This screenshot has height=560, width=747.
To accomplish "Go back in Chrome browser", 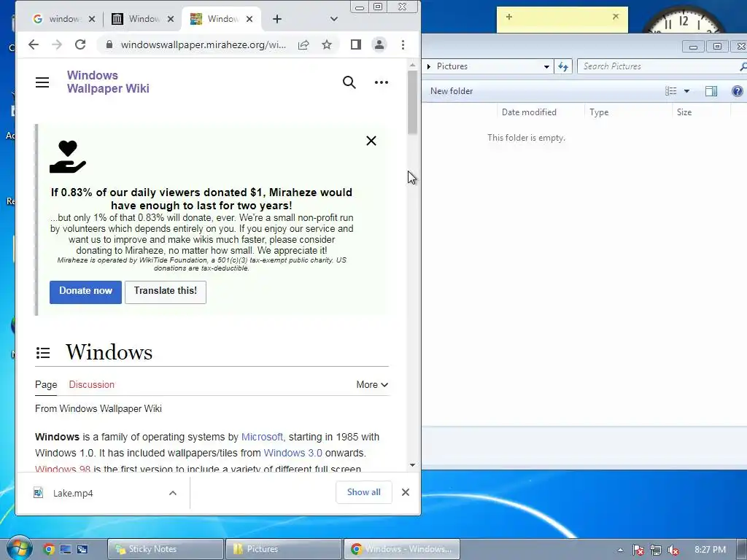I will tap(34, 44).
